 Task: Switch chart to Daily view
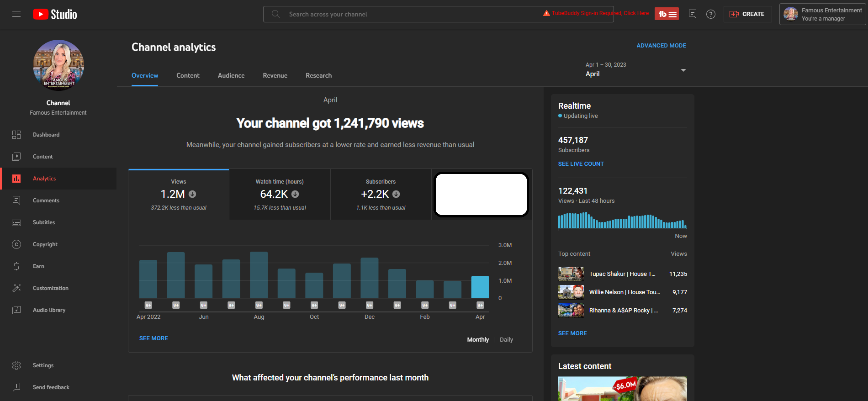[x=506, y=340]
